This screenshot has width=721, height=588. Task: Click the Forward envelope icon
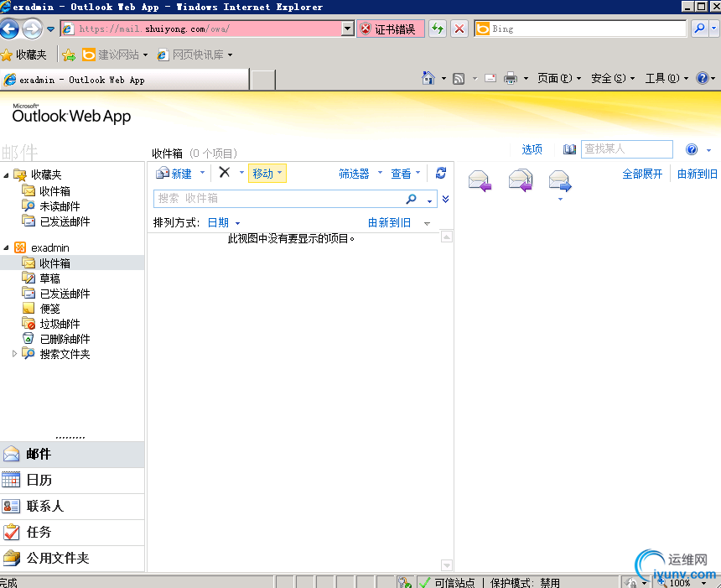[560, 180]
